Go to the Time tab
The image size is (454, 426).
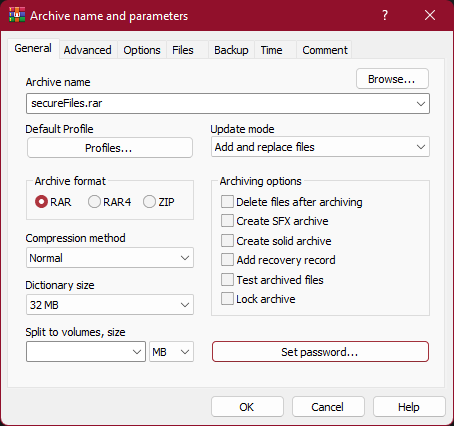pos(275,50)
